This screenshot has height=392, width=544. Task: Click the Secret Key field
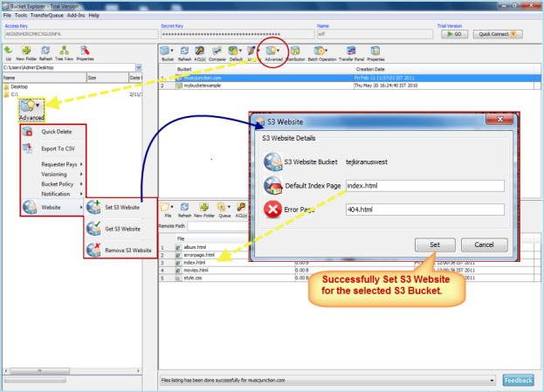click(x=237, y=34)
